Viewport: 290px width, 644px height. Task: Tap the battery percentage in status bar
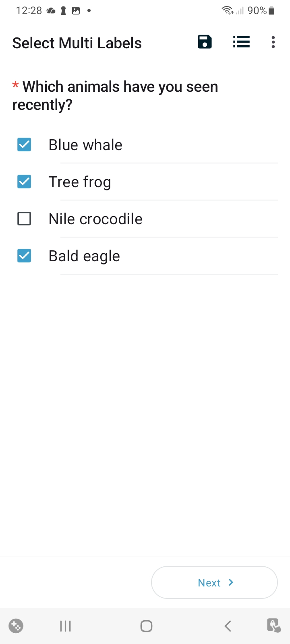(257, 11)
